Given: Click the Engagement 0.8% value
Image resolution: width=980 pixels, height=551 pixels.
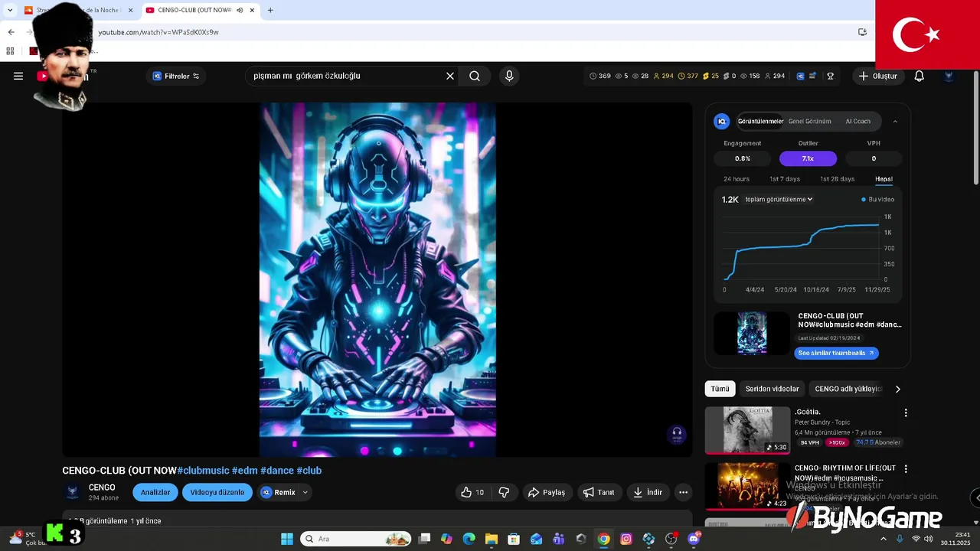Looking at the screenshot, I should click(743, 158).
